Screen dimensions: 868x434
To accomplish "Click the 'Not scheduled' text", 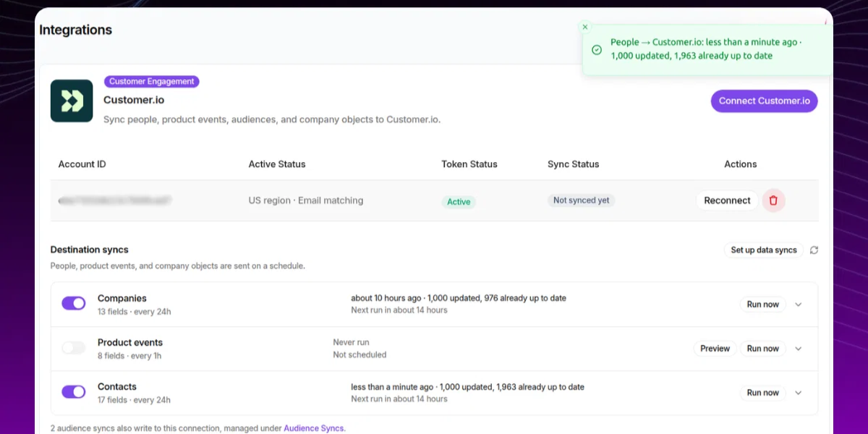I will click(x=359, y=355).
